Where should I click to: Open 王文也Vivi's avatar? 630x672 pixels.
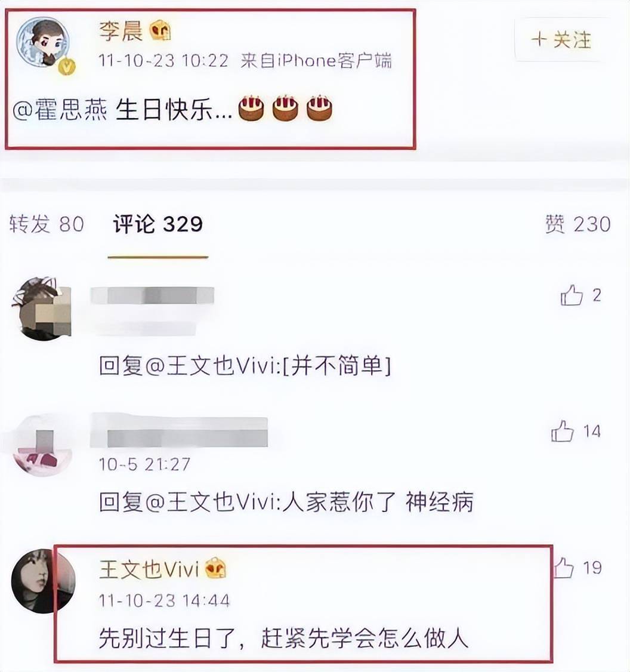[43, 581]
